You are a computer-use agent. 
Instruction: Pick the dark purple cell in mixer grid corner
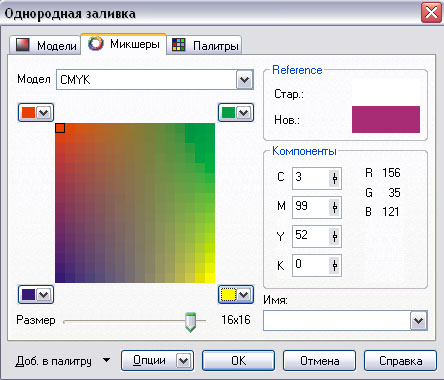[60, 278]
